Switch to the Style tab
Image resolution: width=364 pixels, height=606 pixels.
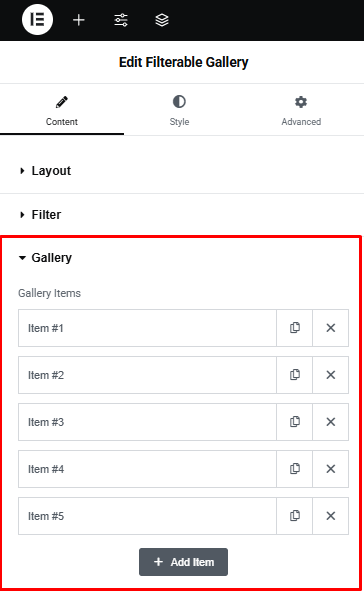179,111
